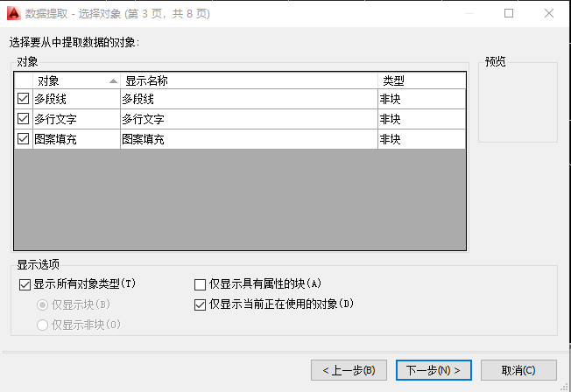
Task: Uncheck the 多行文字 row checkbox
Action: pos(24,119)
